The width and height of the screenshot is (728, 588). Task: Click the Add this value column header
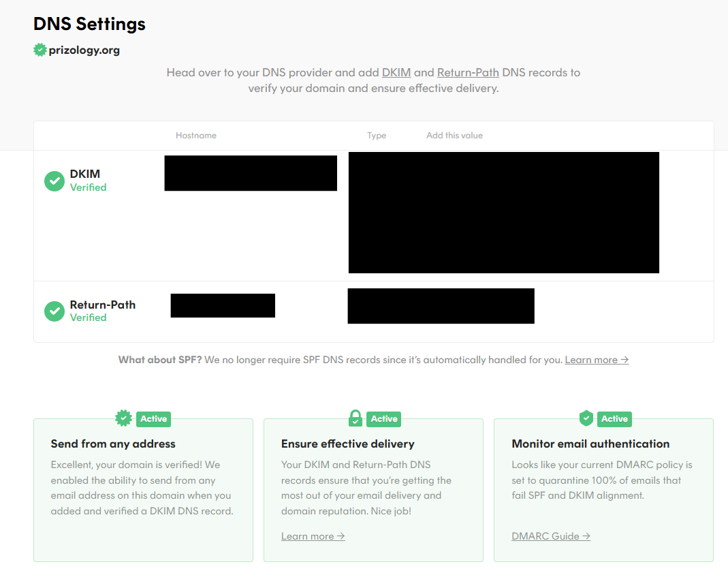(x=454, y=135)
